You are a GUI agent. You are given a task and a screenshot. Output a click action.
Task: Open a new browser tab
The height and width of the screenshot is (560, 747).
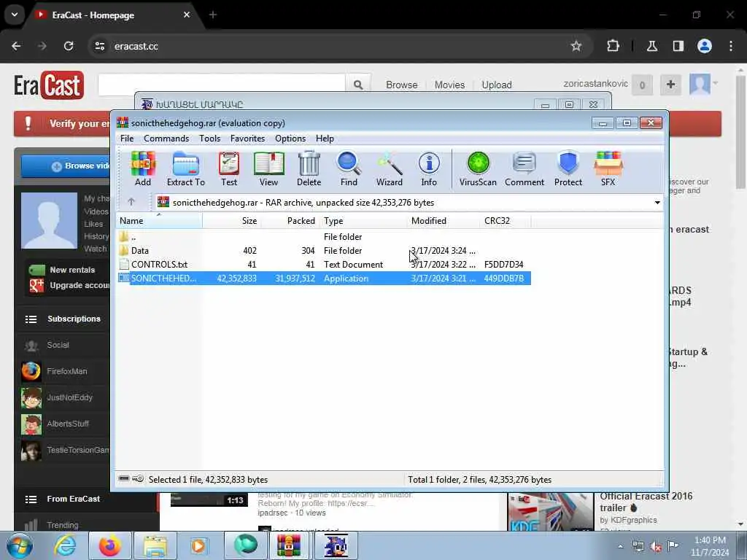213,15
